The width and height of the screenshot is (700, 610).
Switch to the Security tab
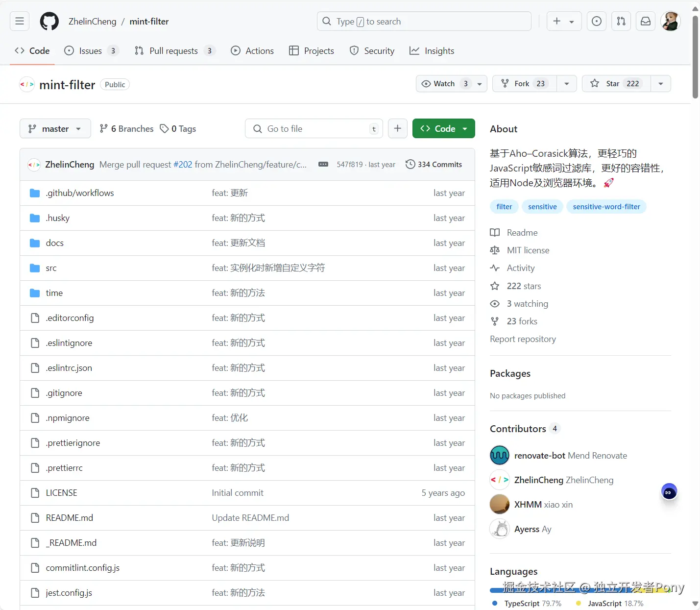pyautogui.click(x=372, y=50)
